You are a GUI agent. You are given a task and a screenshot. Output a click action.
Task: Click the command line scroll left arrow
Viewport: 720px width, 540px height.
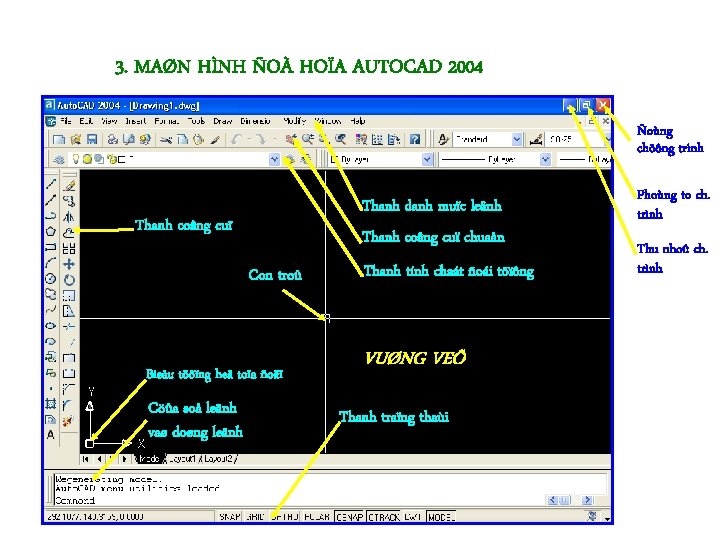[552, 500]
